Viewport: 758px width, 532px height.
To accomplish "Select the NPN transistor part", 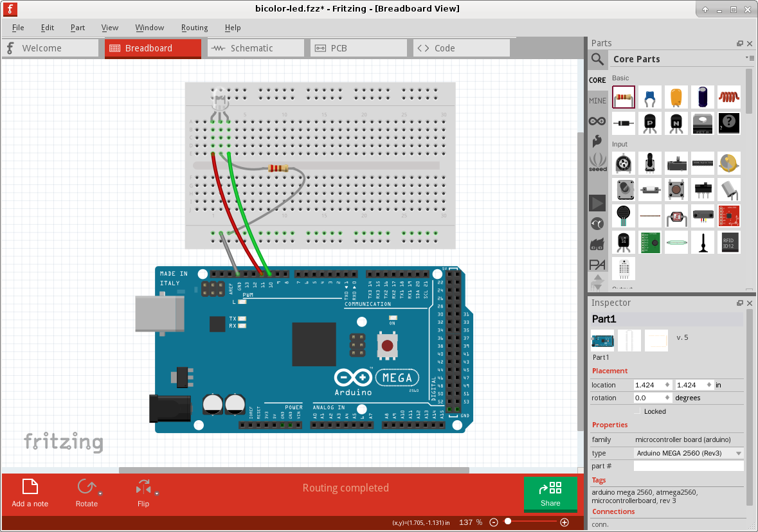I will click(676, 123).
